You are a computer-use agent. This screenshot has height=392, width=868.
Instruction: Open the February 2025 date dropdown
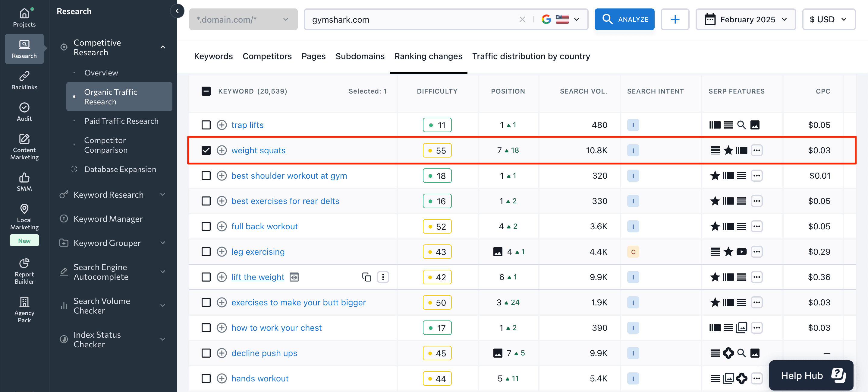745,20
